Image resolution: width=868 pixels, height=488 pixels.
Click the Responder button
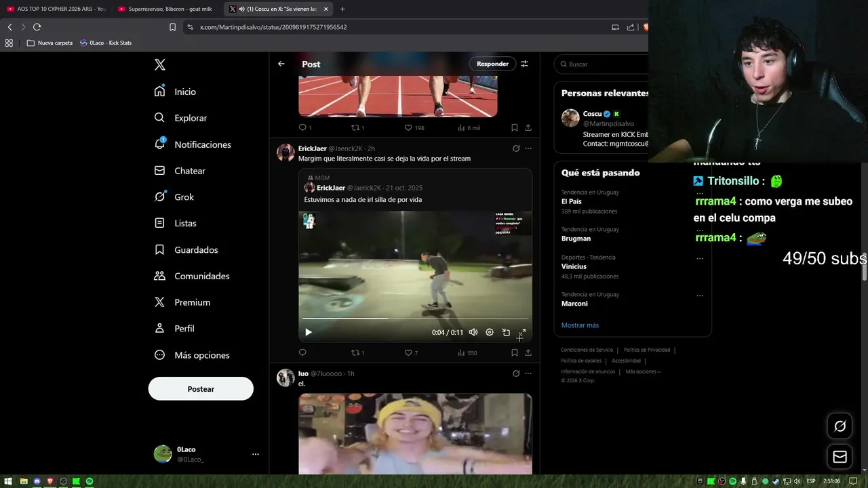pos(492,64)
